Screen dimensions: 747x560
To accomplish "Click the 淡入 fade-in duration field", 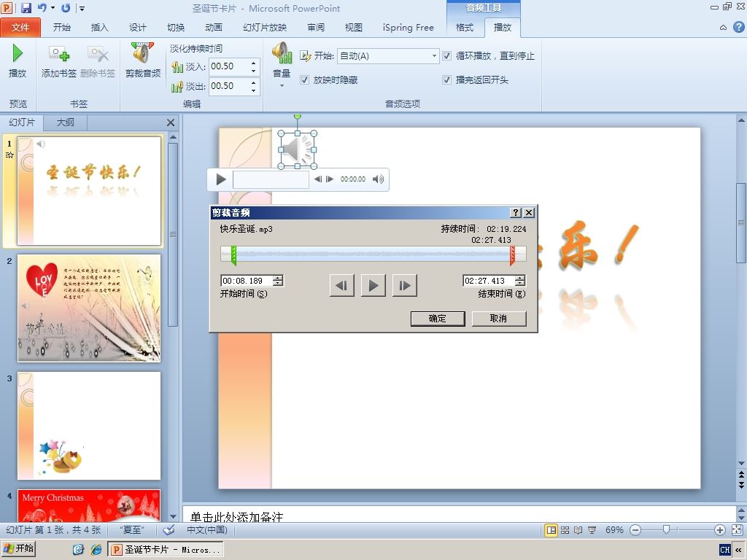I will point(228,66).
